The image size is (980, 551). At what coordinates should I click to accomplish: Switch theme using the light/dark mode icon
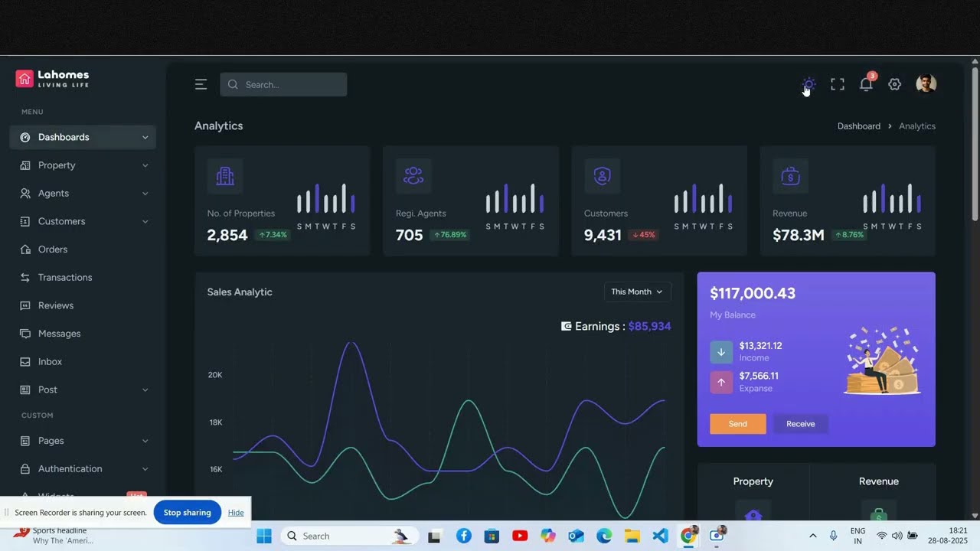point(809,84)
